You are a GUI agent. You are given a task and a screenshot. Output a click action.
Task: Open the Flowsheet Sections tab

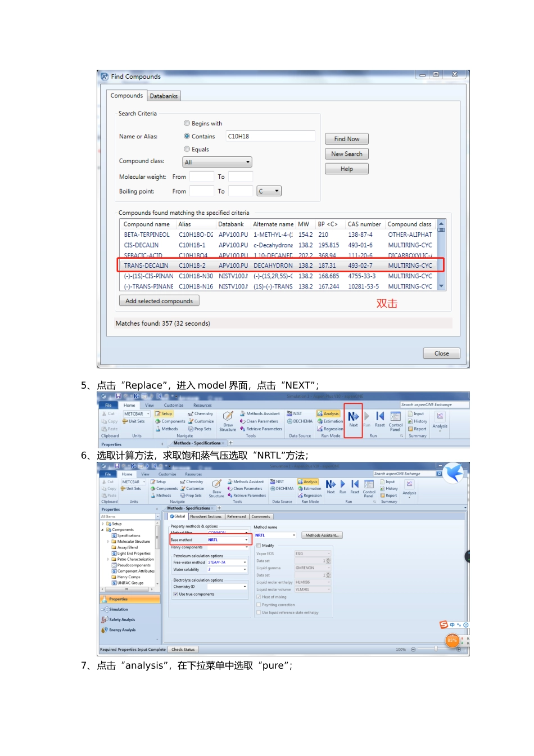pyautogui.click(x=206, y=517)
